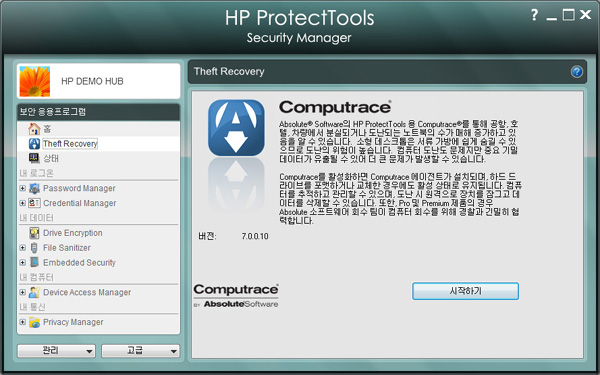This screenshot has width=600, height=375.
Task: Open Drive Encryption from the sidebar
Action: 73,233
